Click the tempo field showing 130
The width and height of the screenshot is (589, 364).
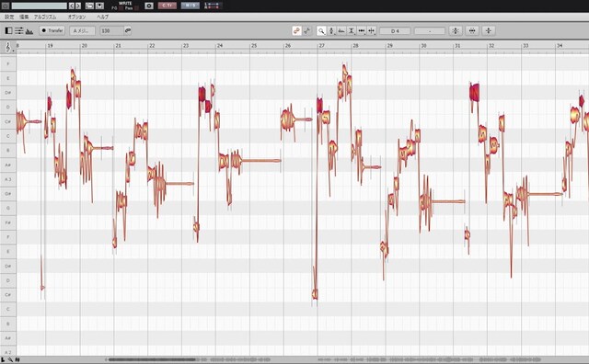[111, 30]
